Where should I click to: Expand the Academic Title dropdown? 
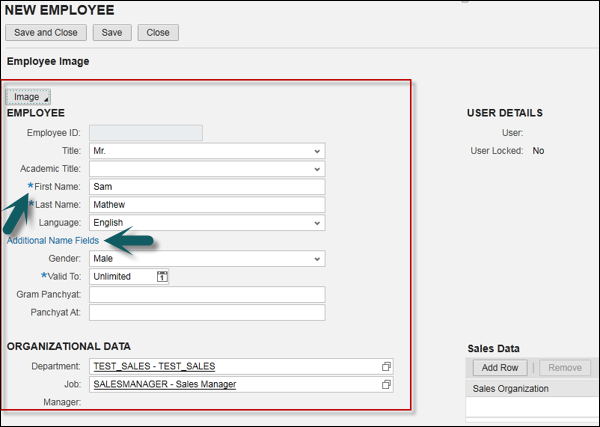(x=317, y=168)
